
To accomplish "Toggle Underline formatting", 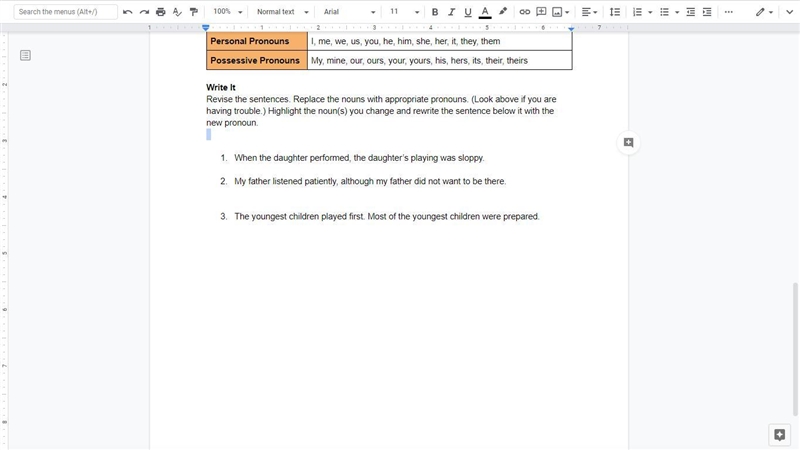I will 468,12.
